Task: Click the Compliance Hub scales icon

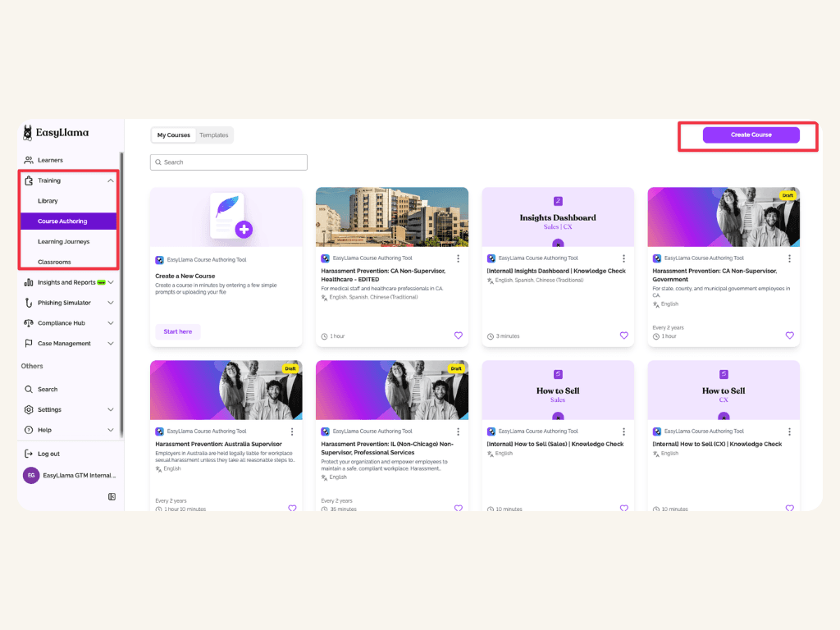Action: 29,323
